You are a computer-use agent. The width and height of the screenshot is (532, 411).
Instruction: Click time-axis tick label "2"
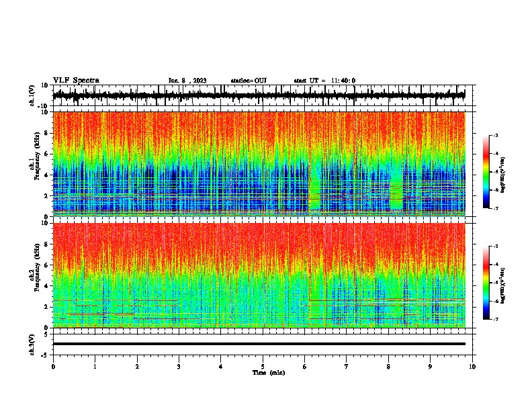[137, 367]
